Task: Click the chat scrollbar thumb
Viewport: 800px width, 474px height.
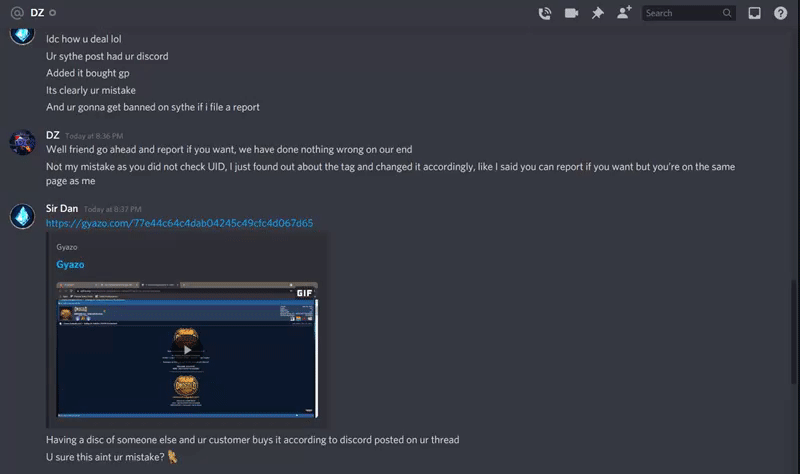Action: coord(793,332)
